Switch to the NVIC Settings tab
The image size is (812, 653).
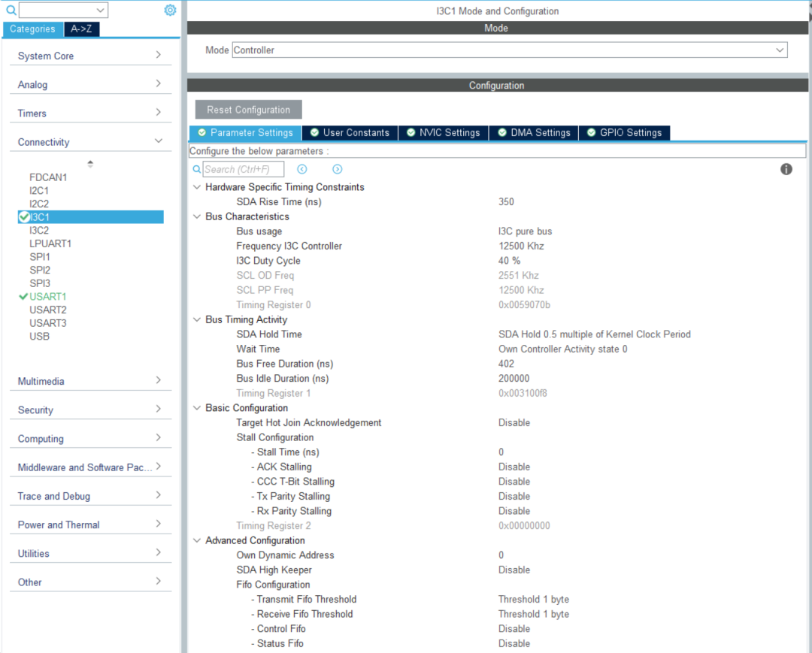click(x=443, y=133)
